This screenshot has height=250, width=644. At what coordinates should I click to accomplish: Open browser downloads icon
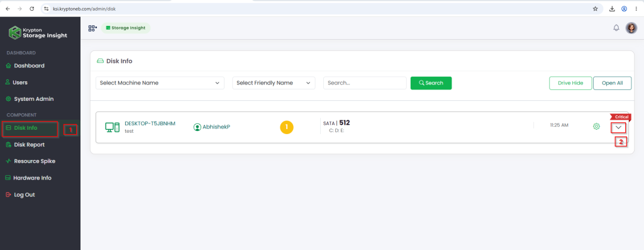(x=612, y=9)
